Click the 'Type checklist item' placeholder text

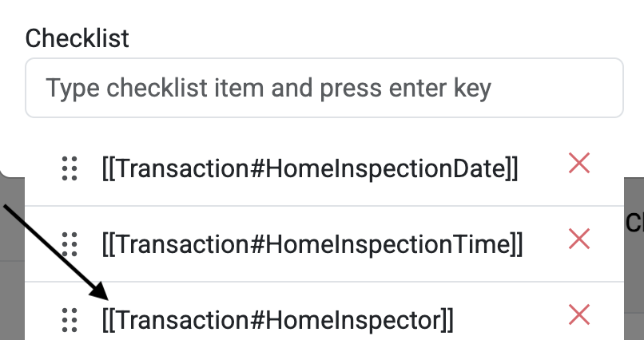(x=268, y=88)
